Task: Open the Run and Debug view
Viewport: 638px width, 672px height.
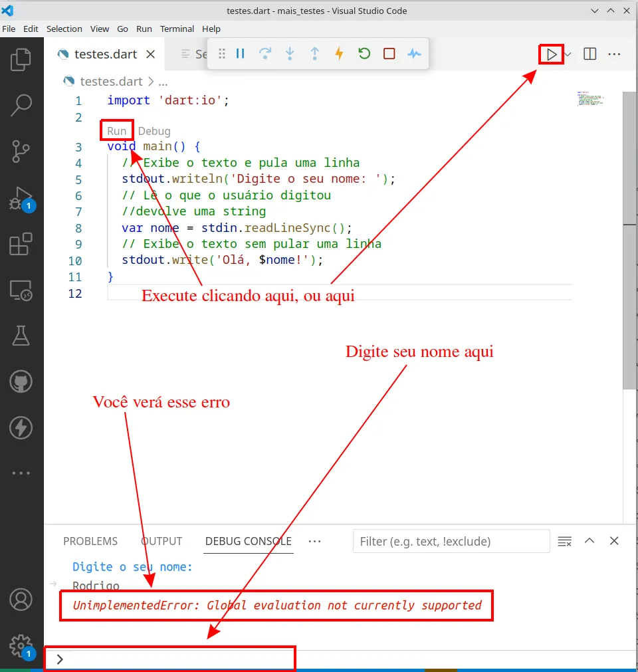Action: coord(21,199)
